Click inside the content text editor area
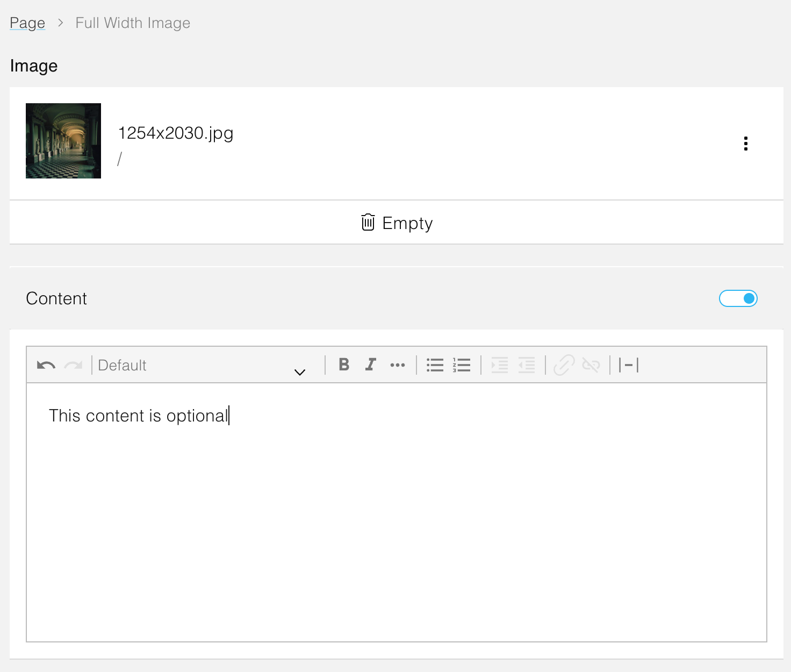 (397, 511)
